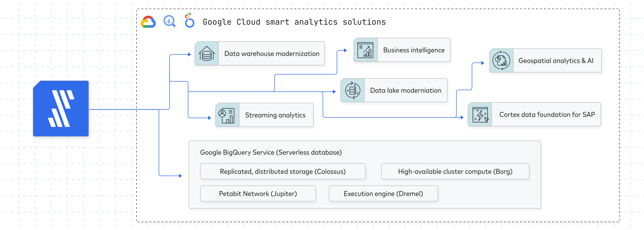Image resolution: width=644 pixels, height=230 pixels.
Task: Click the Streaming analytics user chart icon
Action: pyautogui.click(x=227, y=115)
